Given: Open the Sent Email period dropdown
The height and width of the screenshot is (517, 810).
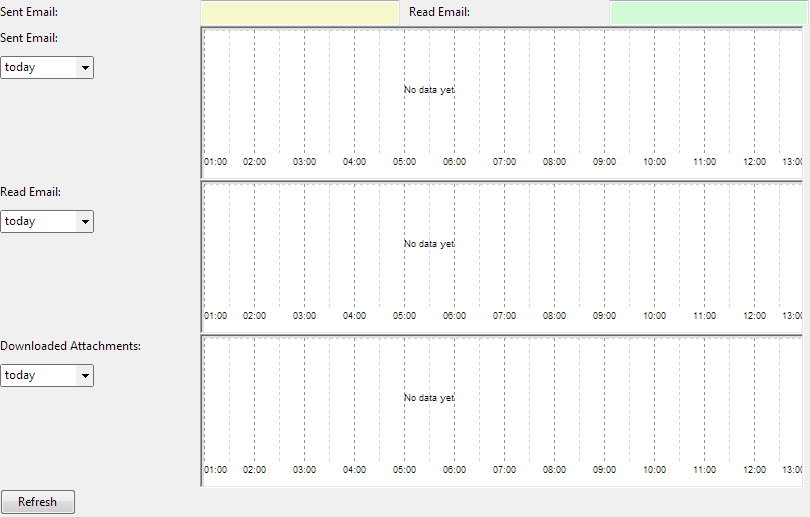Looking at the screenshot, I should [x=47, y=68].
